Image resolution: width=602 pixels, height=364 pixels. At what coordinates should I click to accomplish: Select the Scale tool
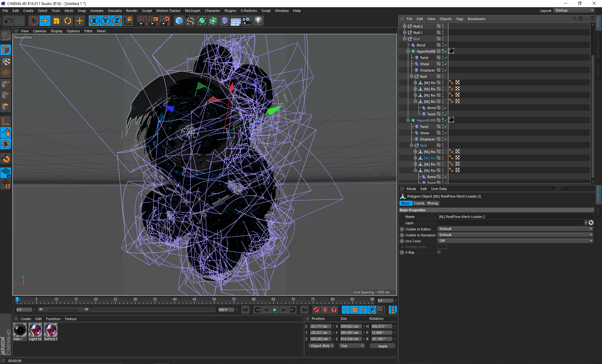point(56,21)
